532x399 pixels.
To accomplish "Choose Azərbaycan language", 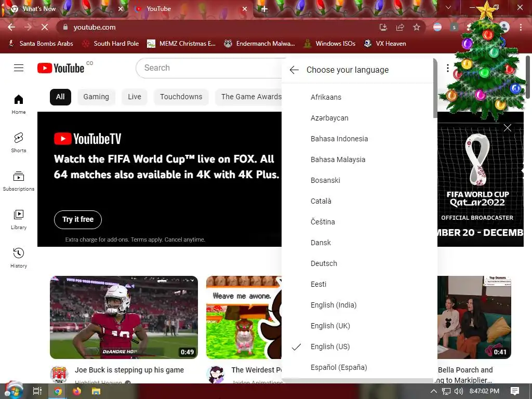I will tap(357, 118).
